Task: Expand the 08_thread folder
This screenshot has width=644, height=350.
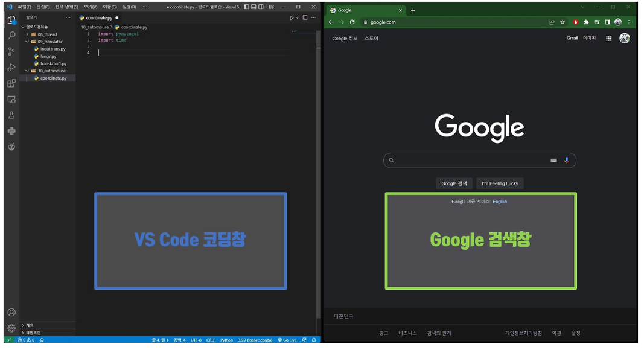Action: pos(47,34)
